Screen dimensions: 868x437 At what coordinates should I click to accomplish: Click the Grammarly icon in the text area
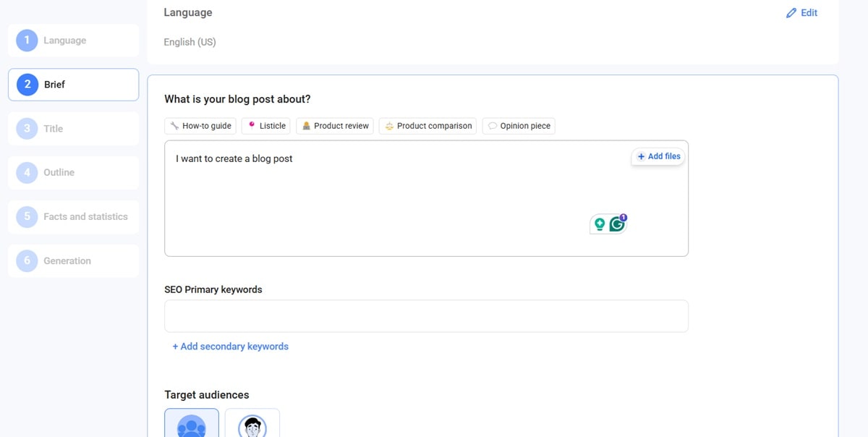617,224
